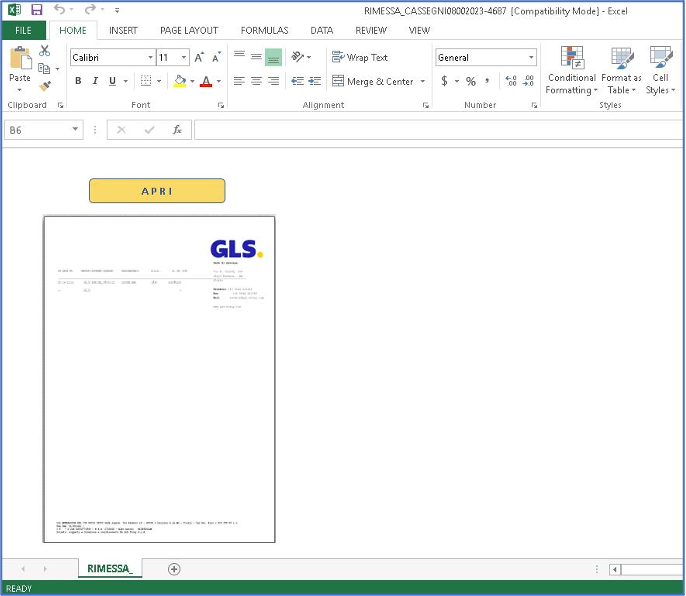686x596 pixels.
Task: Open the Name Box dropdown arrow
Action: (x=76, y=130)
